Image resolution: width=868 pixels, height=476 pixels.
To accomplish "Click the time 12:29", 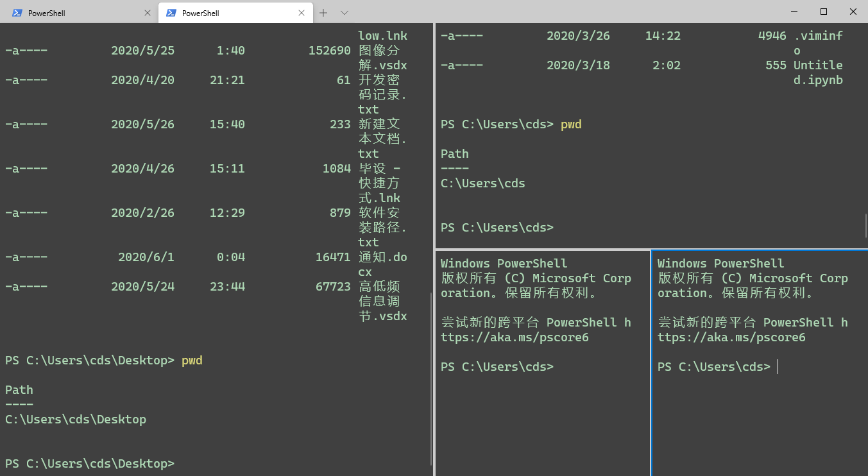I will 227,213.
